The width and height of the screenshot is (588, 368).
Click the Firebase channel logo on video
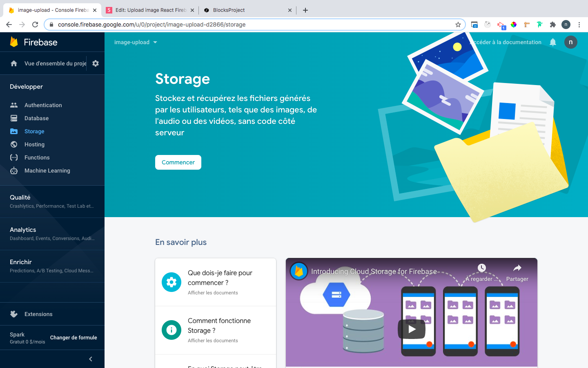coord(299,271)
